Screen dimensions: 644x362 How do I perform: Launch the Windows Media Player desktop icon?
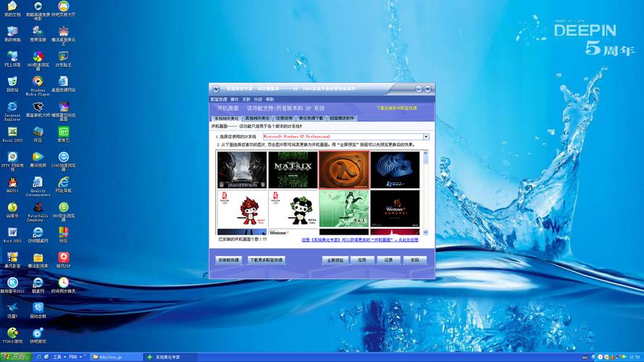38,85
